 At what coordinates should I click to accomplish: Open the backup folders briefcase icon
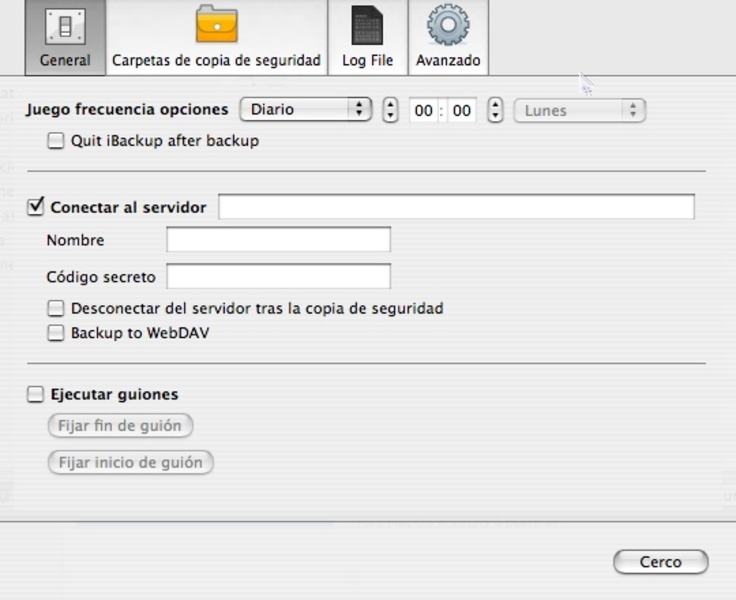click(216, 24)
